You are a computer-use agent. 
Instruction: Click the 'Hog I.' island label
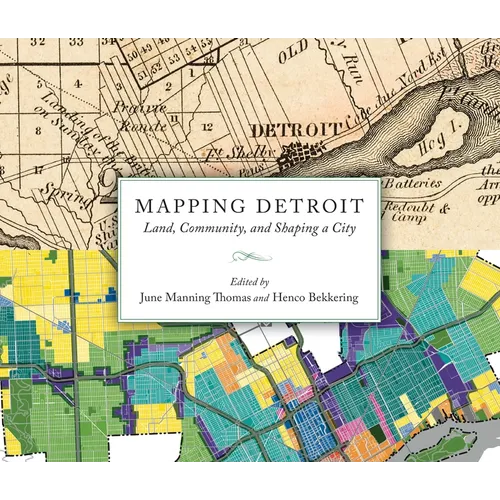coord(440,138)
